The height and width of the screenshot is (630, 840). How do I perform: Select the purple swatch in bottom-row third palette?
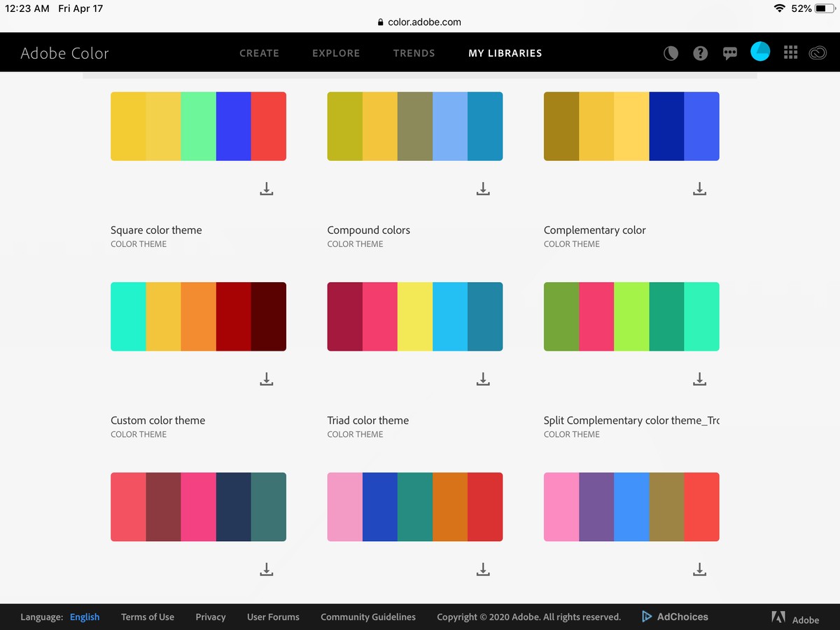coord(596,507)
